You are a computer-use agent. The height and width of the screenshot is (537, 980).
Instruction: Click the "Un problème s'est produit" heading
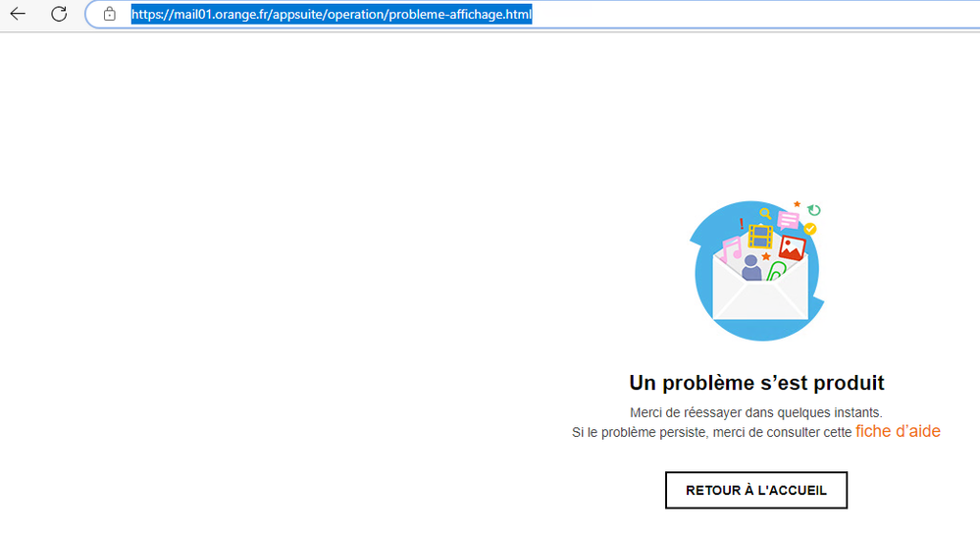click(756, 383)
